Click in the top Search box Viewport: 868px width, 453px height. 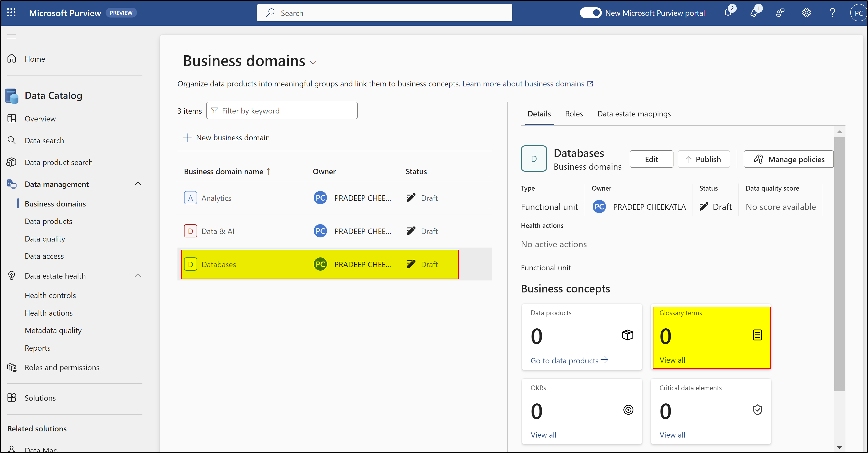click(x=384, y=13)
